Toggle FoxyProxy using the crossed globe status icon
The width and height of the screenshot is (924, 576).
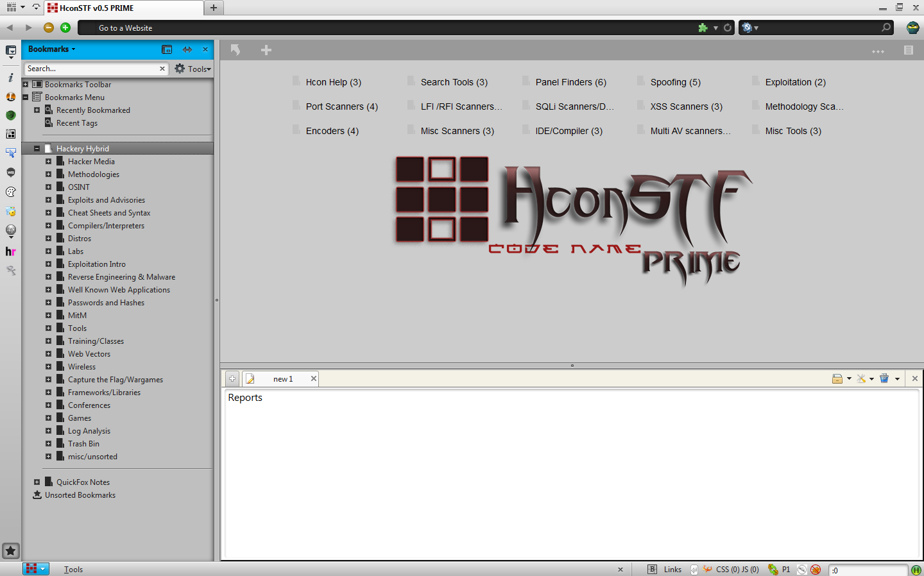801,570
